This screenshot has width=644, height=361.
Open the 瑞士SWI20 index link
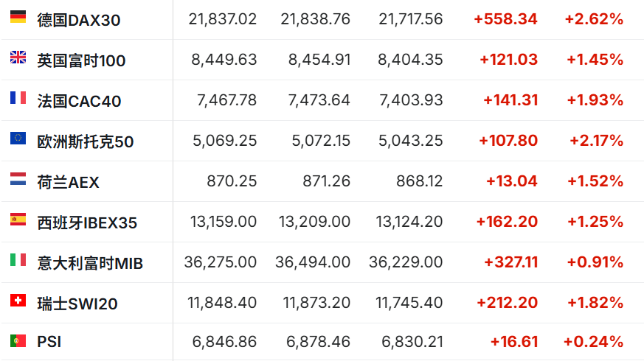[77, 304]
